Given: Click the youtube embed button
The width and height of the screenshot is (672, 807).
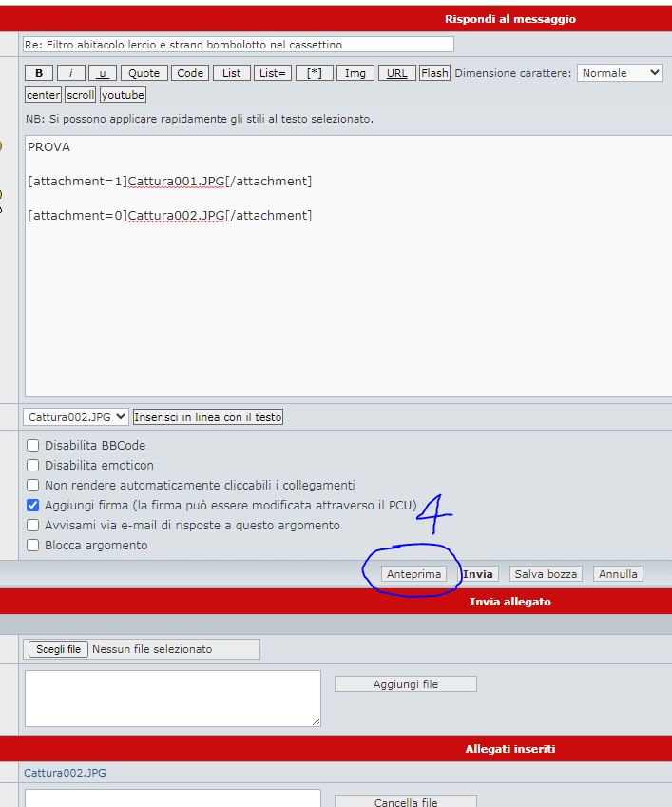Looking at the screenshot, I should [123, 95].
